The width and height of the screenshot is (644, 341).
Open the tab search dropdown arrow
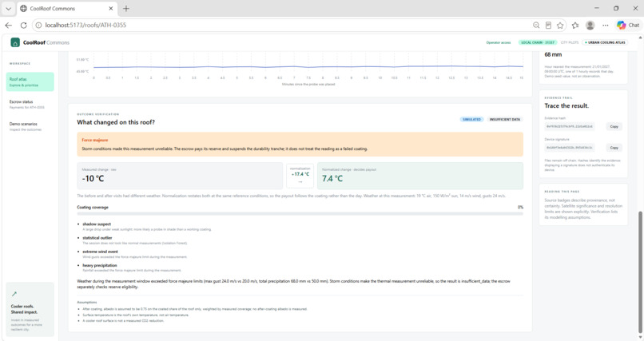coord(8,8)
